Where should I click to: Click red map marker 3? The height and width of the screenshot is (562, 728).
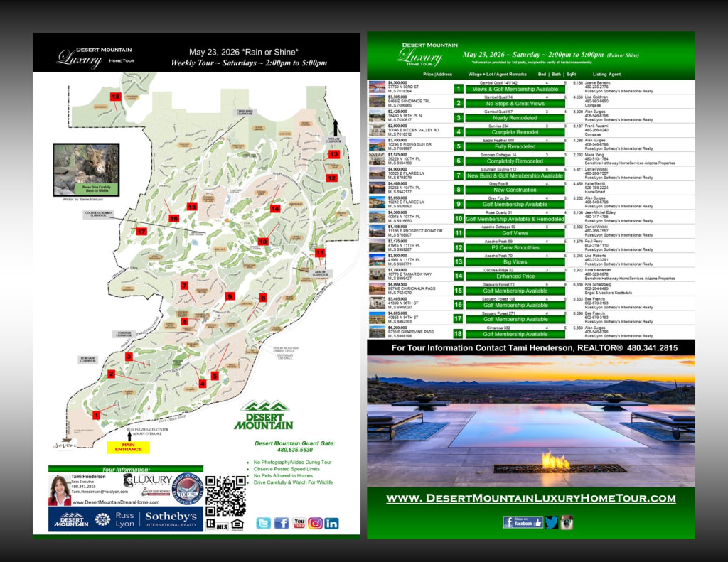pyautogui.click(x=129, y=357)
